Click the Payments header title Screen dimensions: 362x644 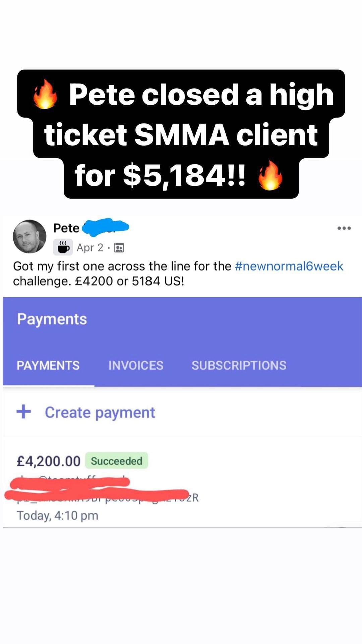[x=52, y=319]
